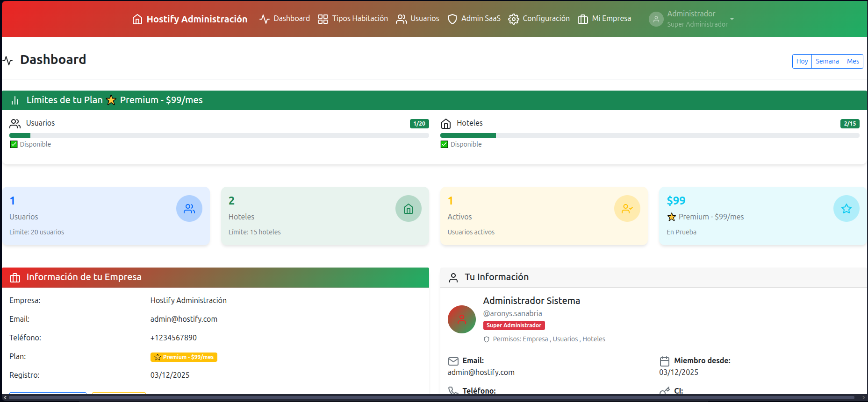Switch the view to Semana
Screen dimensions: 868x402
[827, 61]
